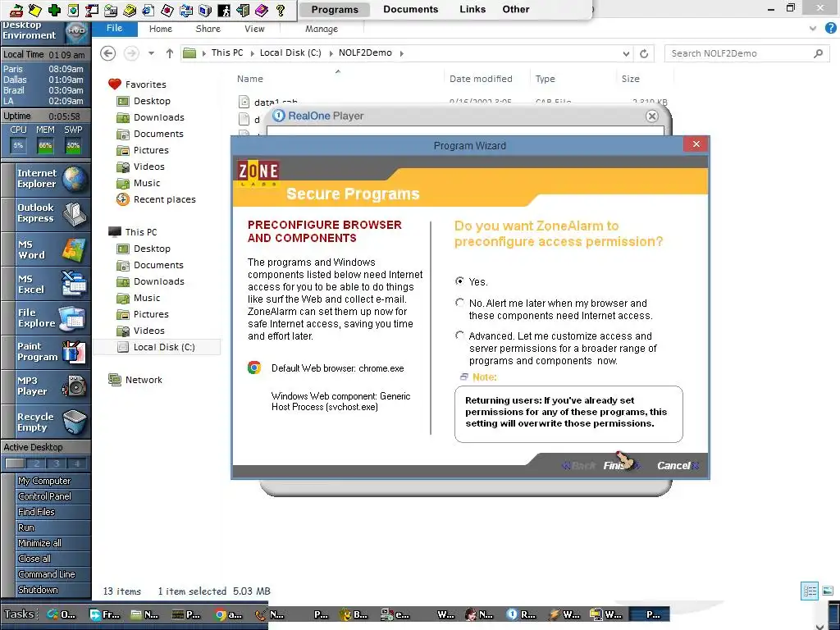Click the RealOne task in the taskbar

tap(521, 614)
